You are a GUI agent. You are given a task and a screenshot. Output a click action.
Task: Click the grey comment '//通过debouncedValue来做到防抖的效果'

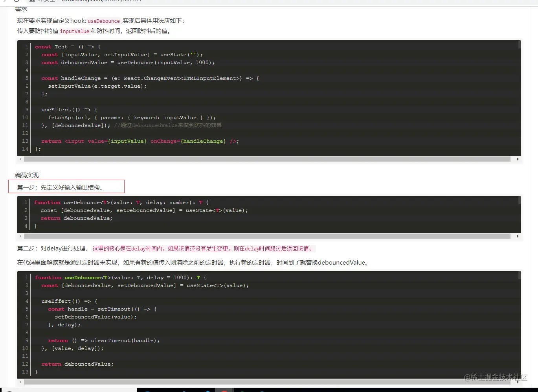pos(168,125)
